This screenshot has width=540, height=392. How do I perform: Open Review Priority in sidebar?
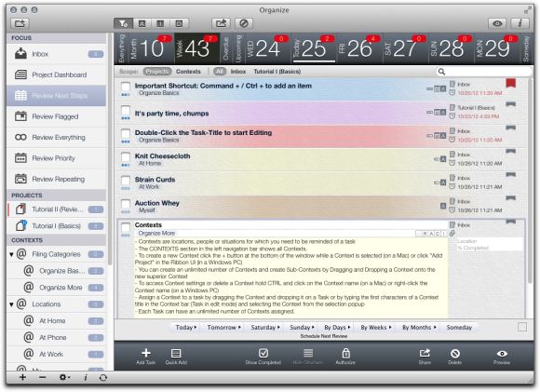click(57, 158)
